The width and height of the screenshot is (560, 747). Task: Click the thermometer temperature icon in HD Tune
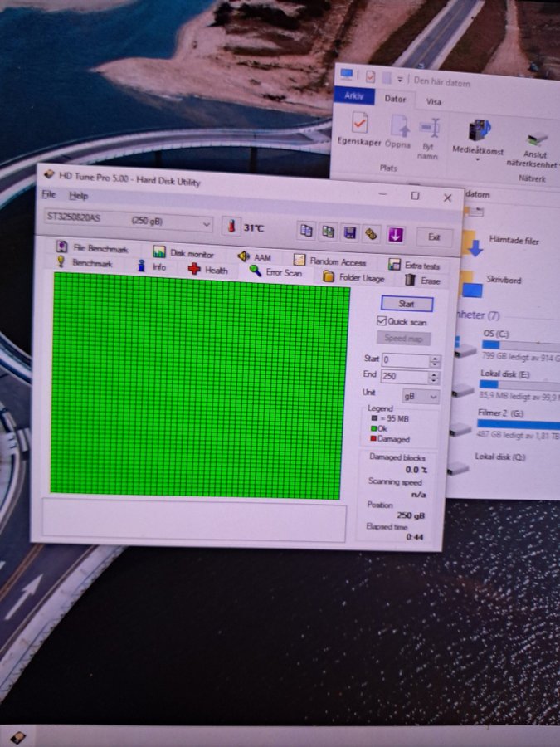(x=232, y=227)
